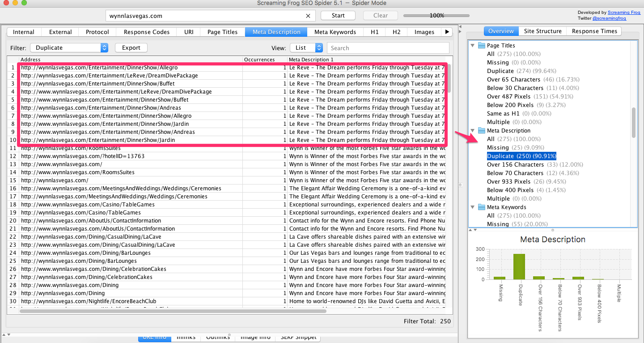Open the Images tab
Image resolution: width=644 pixels, height=343 pixels.
coord(424,32)
